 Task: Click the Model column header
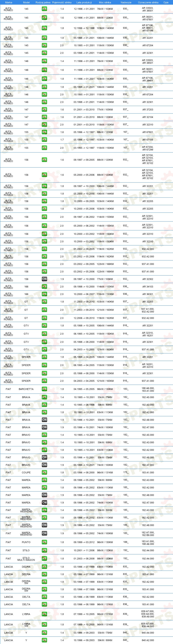[26, 2]
